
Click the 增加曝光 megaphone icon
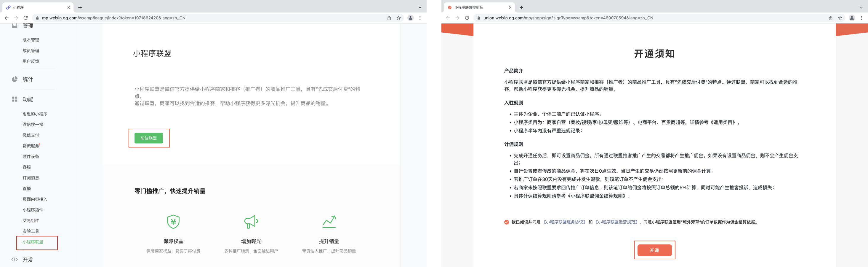[x=251, y=222]
